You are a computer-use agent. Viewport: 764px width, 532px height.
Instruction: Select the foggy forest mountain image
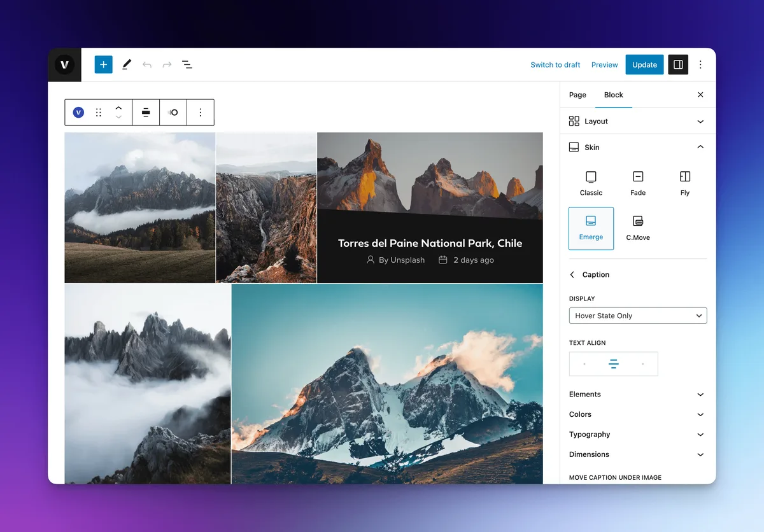tap(140, 207)
